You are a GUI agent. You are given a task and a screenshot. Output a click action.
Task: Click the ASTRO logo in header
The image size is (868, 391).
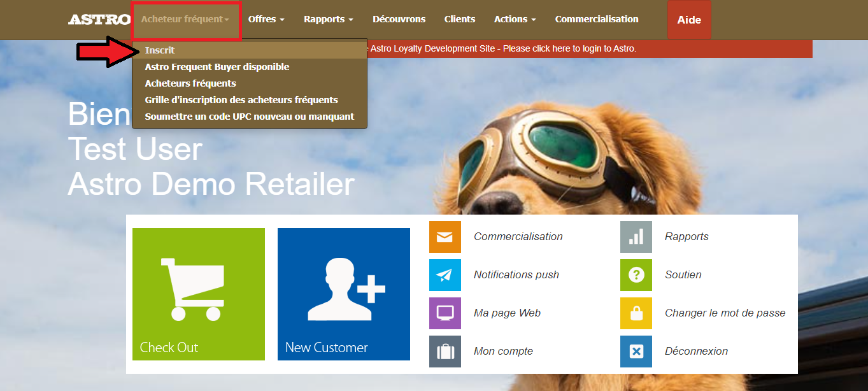pyautogui.click(x=99, y=20)
